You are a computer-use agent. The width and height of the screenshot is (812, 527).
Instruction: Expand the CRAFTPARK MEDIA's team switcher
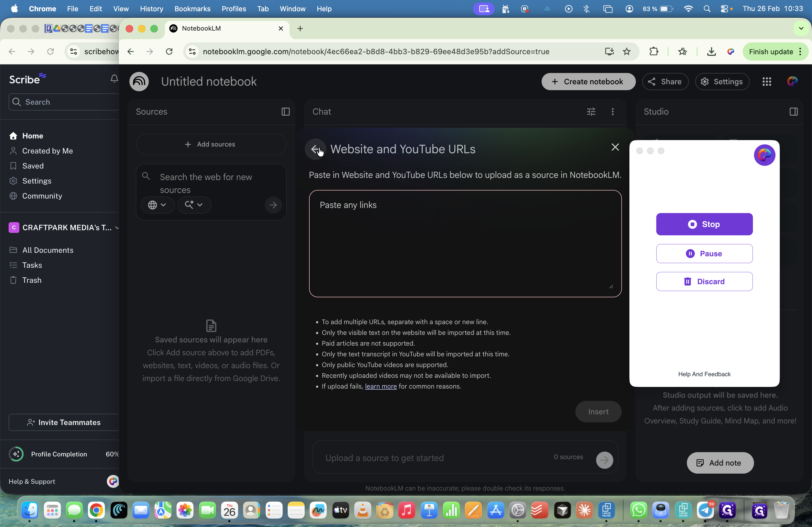tap(117, 228)
